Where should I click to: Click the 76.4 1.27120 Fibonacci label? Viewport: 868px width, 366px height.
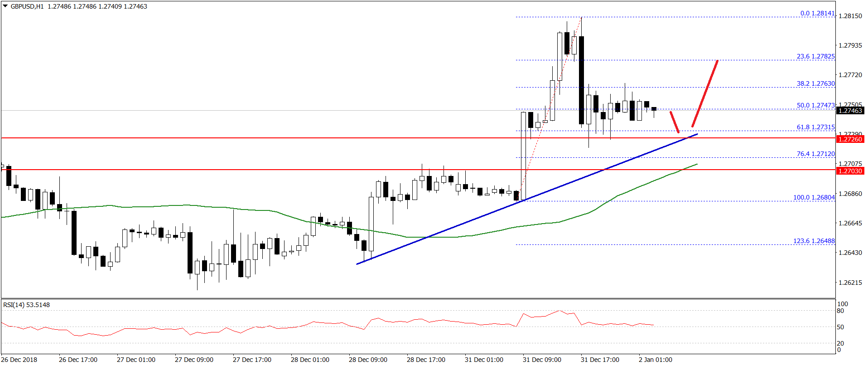tap(815, 154)
